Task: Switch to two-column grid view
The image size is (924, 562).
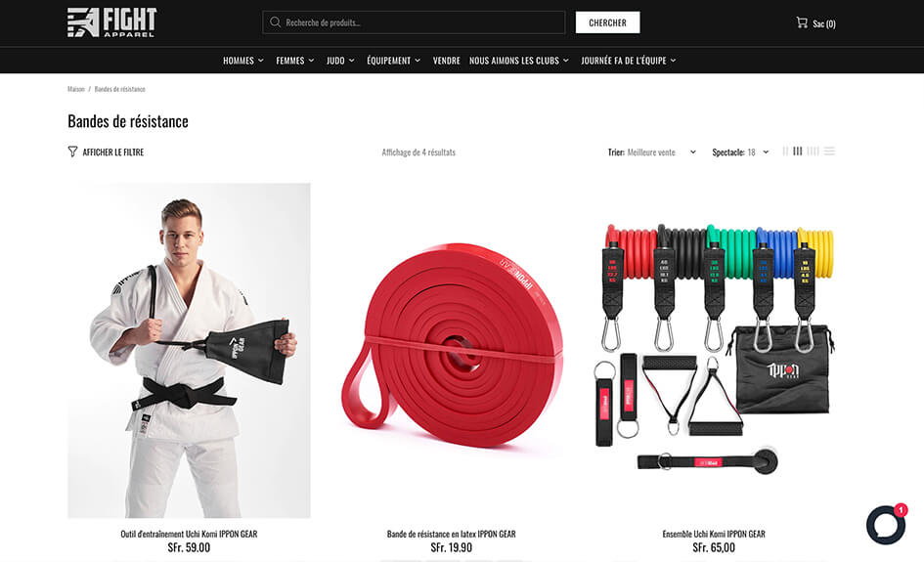Action: click(785, 151)
